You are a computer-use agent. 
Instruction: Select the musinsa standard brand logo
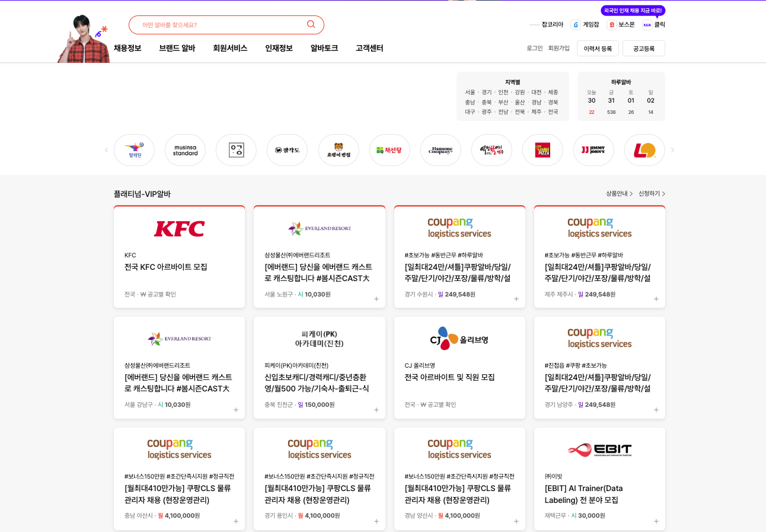(x=185, y=150)
